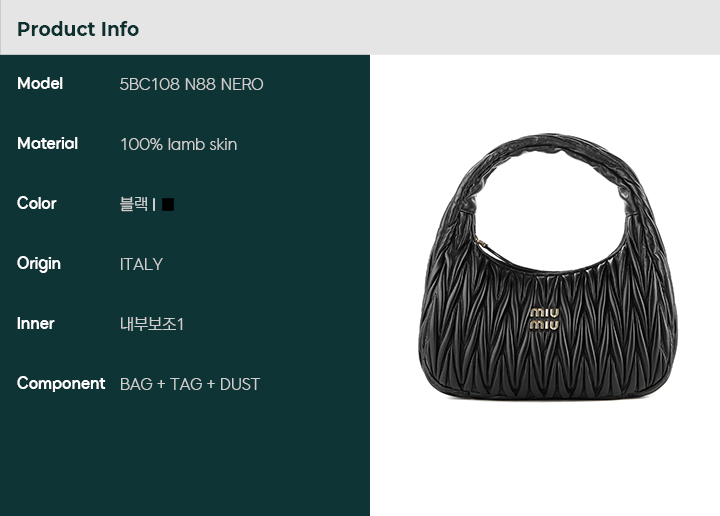Select the Model label
The height and width of the screenshot is (516, 720).
pos(40,84)
